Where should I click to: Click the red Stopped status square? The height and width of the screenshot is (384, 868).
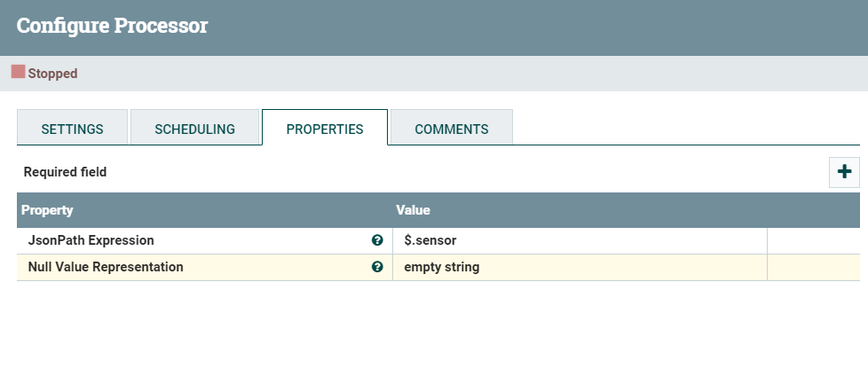click(19, 72)
